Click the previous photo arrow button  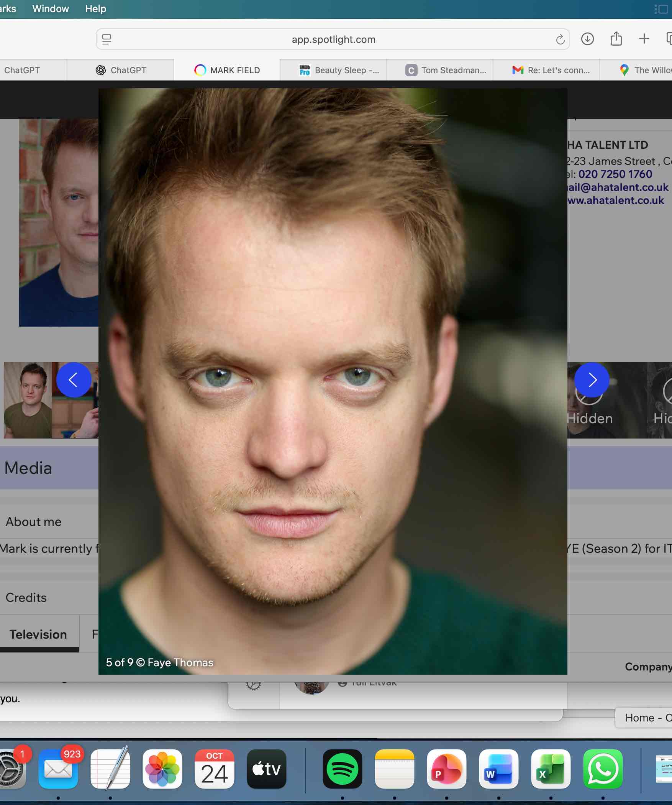74,380
